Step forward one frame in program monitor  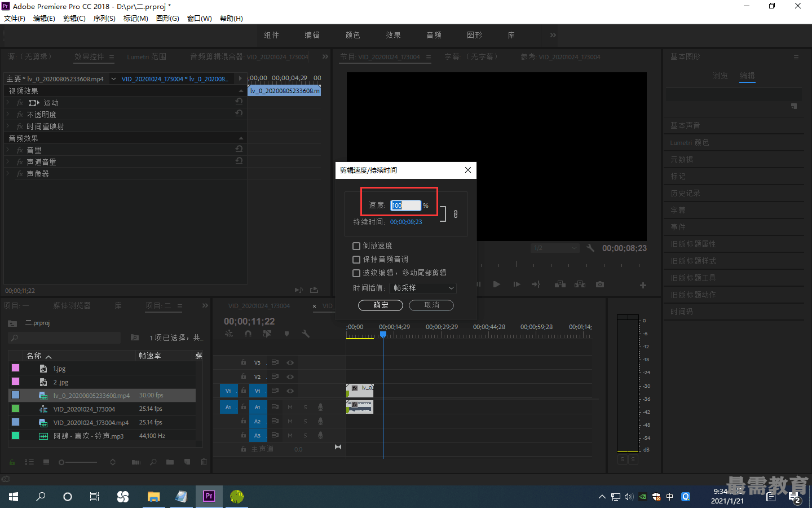point(517,284)
